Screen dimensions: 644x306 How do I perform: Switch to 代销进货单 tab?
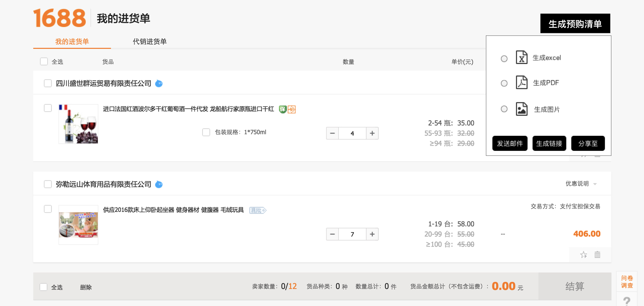(x=150, y=41)
